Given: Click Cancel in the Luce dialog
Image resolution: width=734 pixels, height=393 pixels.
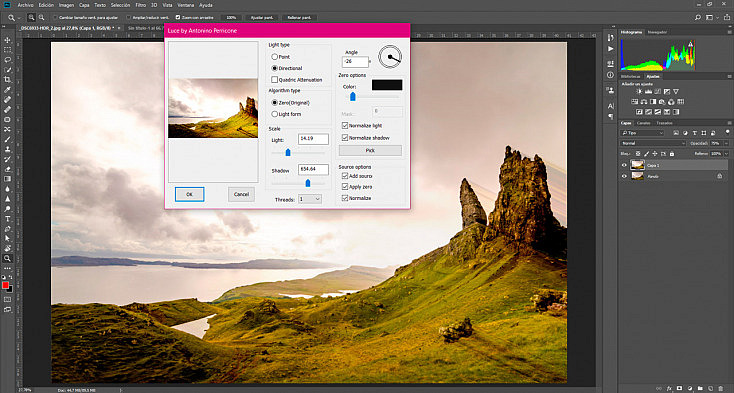Looking at the screenshot, I should point(241,194).
